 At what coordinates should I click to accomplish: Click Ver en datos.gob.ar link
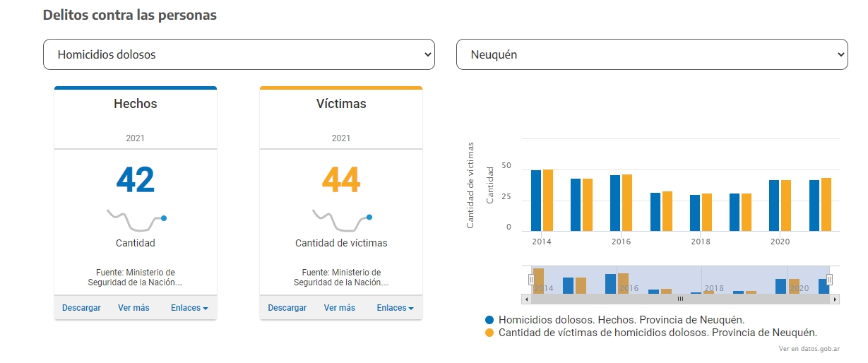[x=809, y=349]
